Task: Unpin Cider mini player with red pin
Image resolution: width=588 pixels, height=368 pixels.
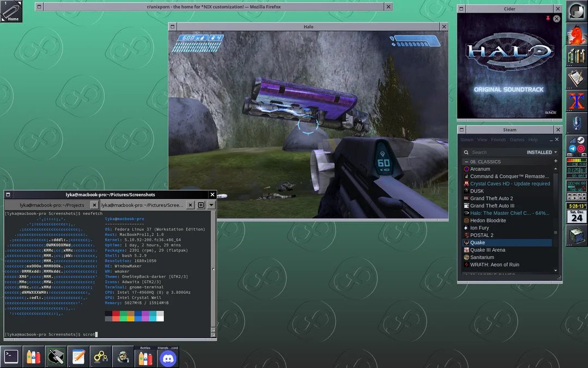Action: [x=548, y=18]
